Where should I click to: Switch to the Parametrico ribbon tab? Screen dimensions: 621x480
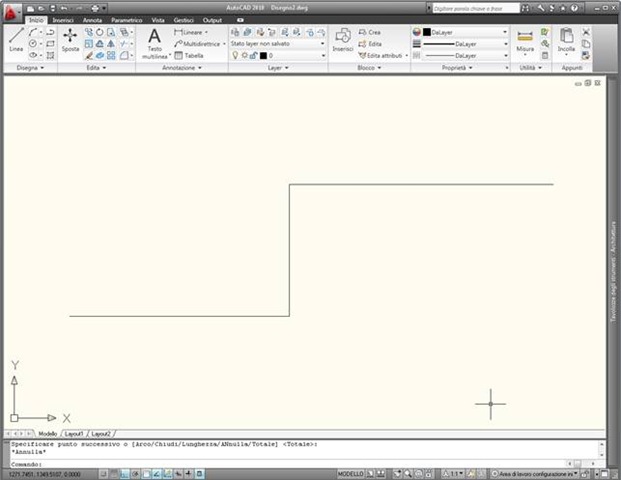tap(126, 20)
